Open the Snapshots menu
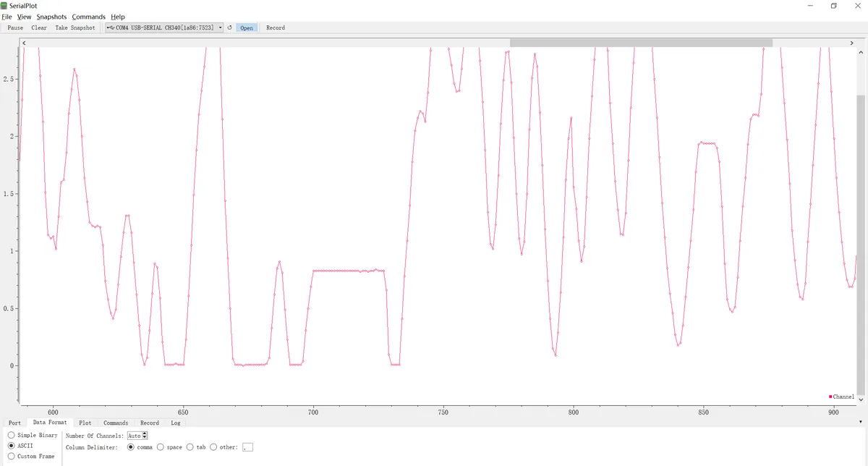 click(51, 17)
